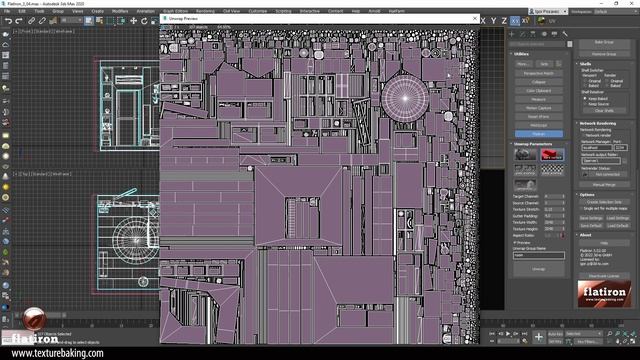
Task: Open the Utilities wrench panel tab
Action: click(565, 34)
